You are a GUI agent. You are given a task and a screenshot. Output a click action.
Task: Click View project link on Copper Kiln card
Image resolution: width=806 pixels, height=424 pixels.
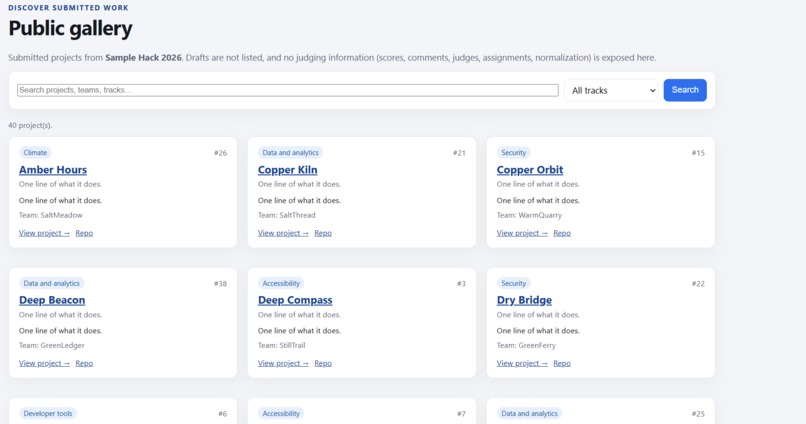click(x=283, y=233)
